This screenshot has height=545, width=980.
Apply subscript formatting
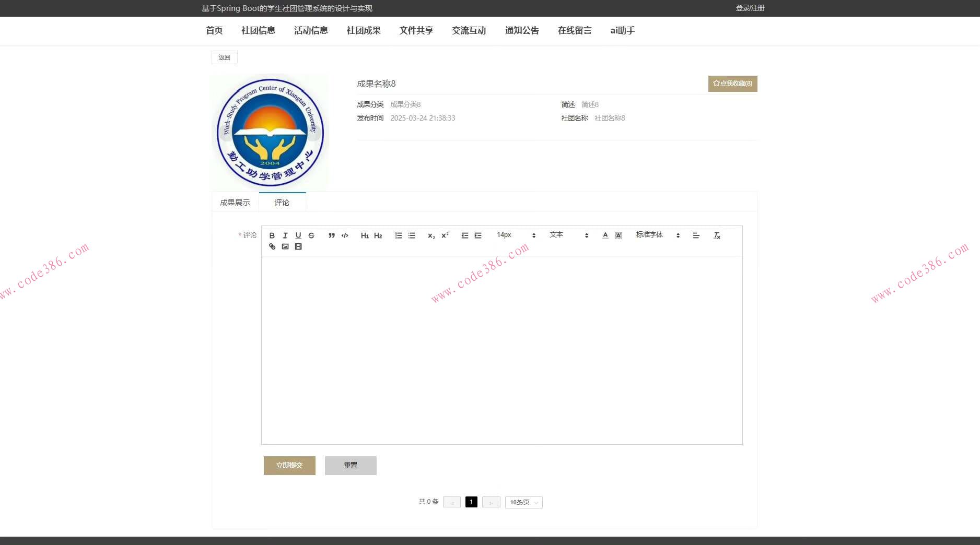[x=430, y=236]
